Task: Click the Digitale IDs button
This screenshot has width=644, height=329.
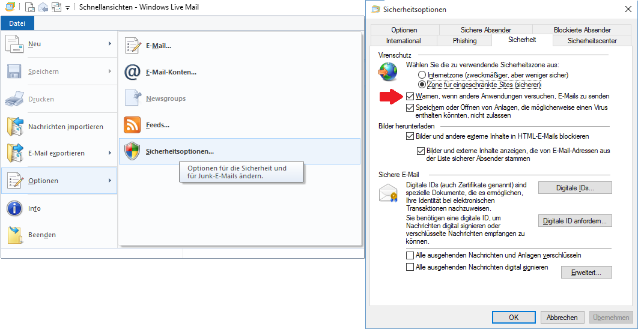Action: click(x=575, y=188)
